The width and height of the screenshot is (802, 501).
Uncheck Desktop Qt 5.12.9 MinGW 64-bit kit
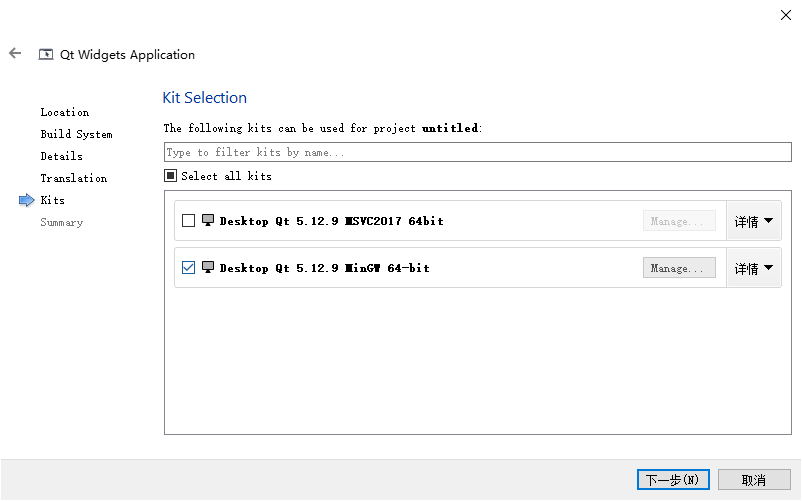click(x=188, y=268)
